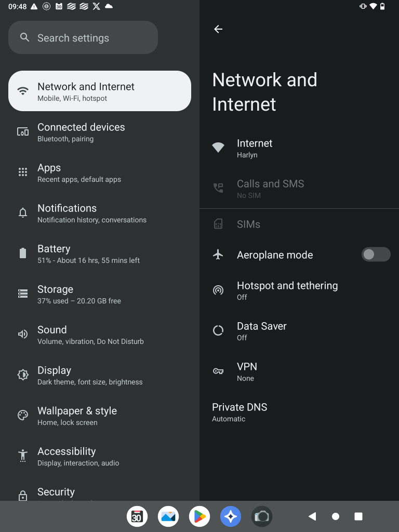Open Connected devices settings
399x532 pixels.
pyautogui.click(x=81, y=132)
